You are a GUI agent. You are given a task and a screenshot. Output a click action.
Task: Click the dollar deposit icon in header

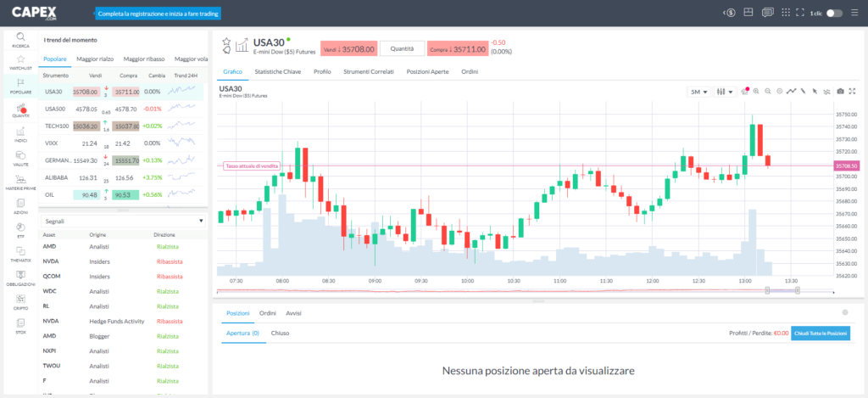pyautogui.click(x=729, y=13)
